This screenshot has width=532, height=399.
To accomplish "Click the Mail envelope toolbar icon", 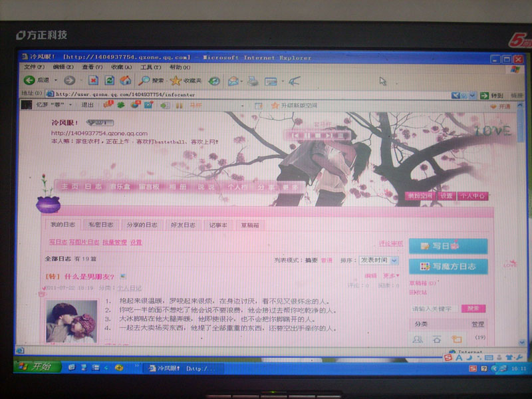I will [x=233, y=81].
